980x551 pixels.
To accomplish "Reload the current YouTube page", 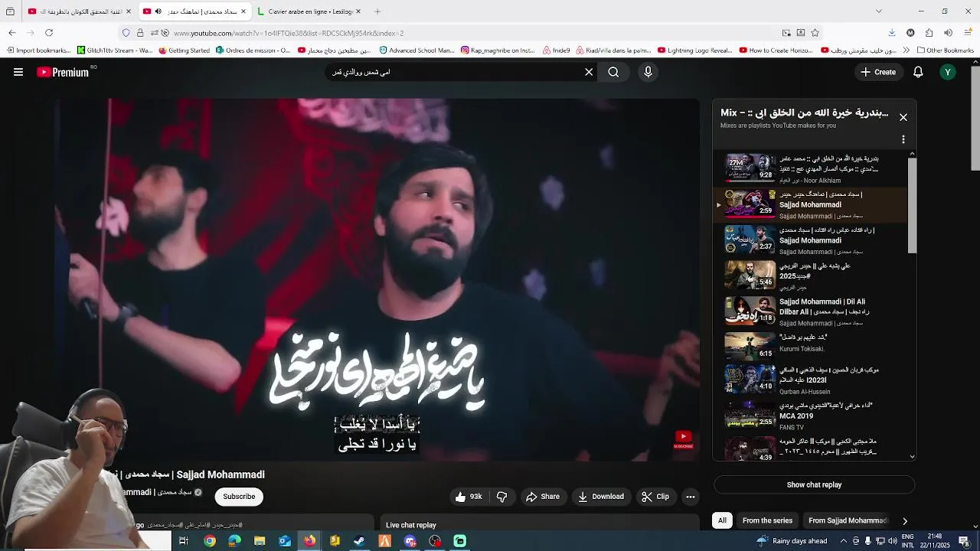I will coord(49,33).
